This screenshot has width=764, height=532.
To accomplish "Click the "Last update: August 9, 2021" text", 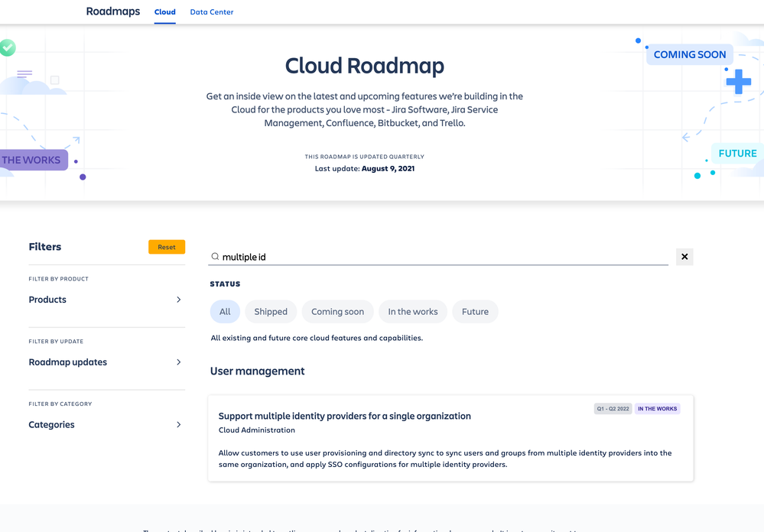I will point(365,169).
